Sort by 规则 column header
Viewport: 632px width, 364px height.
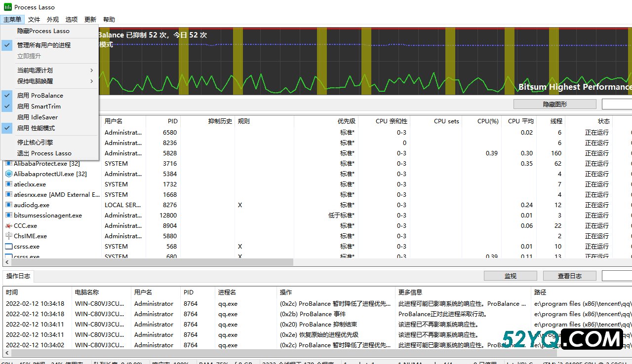coord(264,121)
